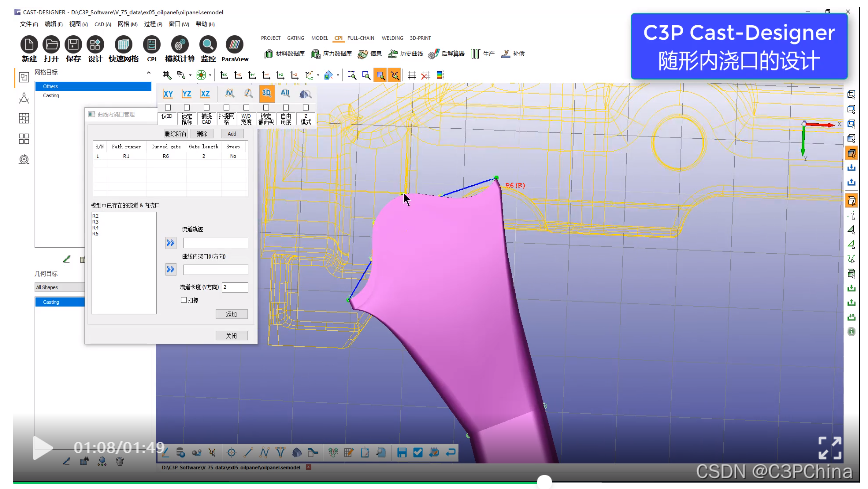The width and height of the screenshot is (868, 489).
Task: Select the target crosshair tool in bottom toolbar
Action: point(231,452)
